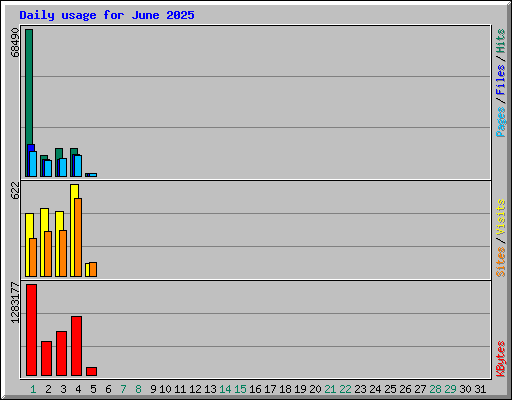This screenshot has width=512, height=400.
Task: Click day label 10 on the x-axis
Action: 165,389
